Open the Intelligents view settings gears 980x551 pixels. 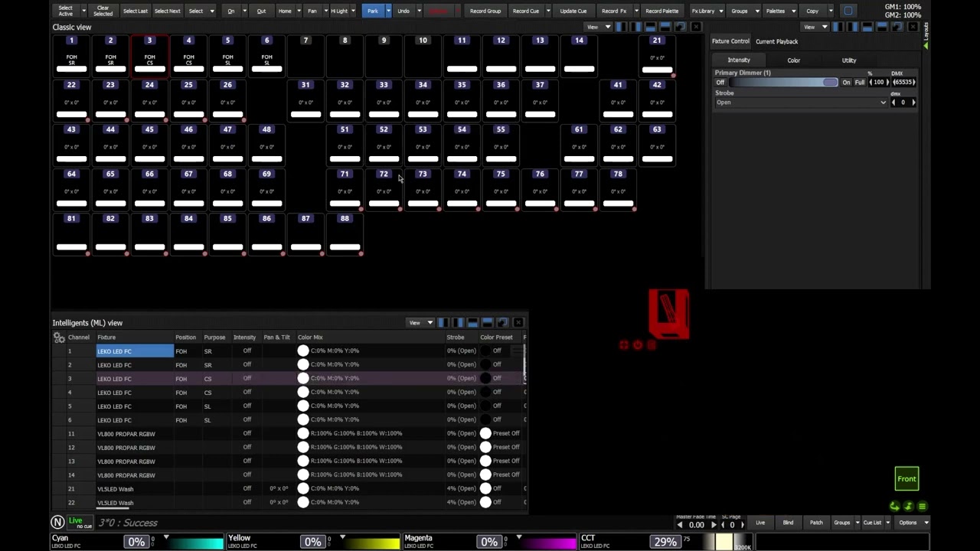59,337
